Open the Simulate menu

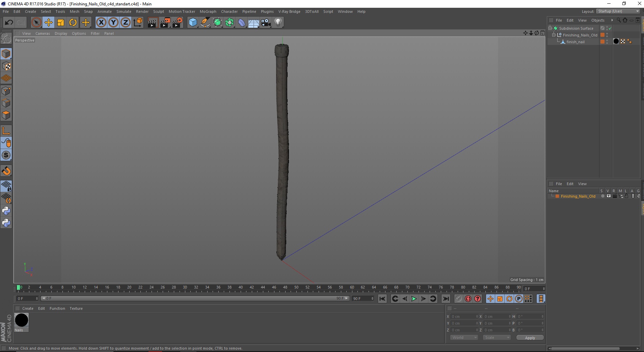(124, 11)
